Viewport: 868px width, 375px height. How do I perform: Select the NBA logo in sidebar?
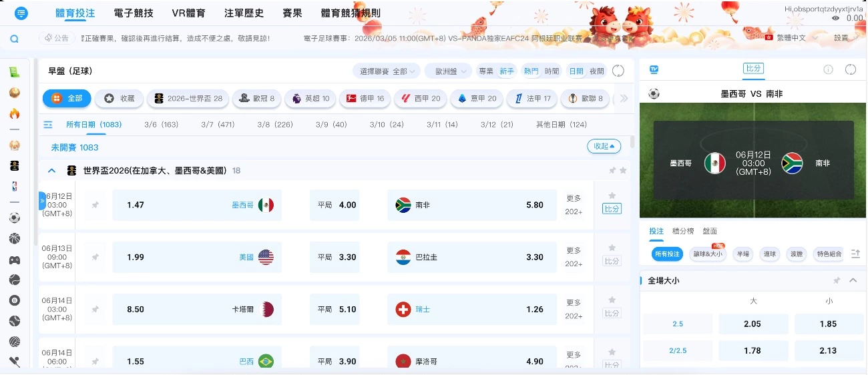pos(14,186)
